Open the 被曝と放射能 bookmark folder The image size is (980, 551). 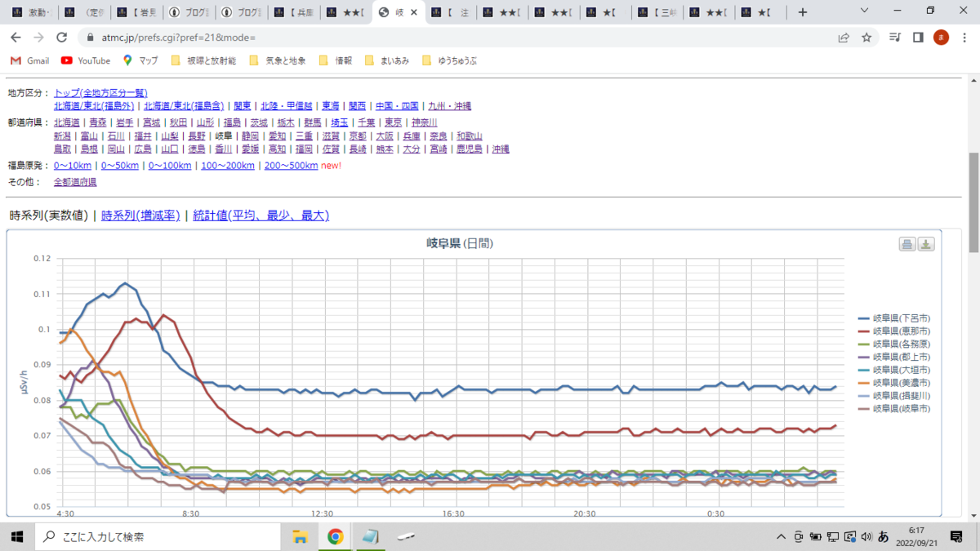[x=204, y=60]
